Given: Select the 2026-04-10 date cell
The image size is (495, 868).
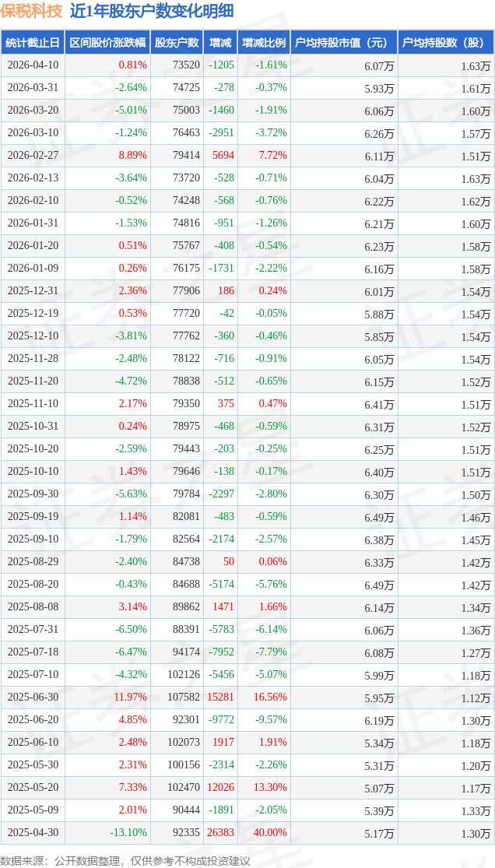Looking at the screenshot, I should click(33, 65).
